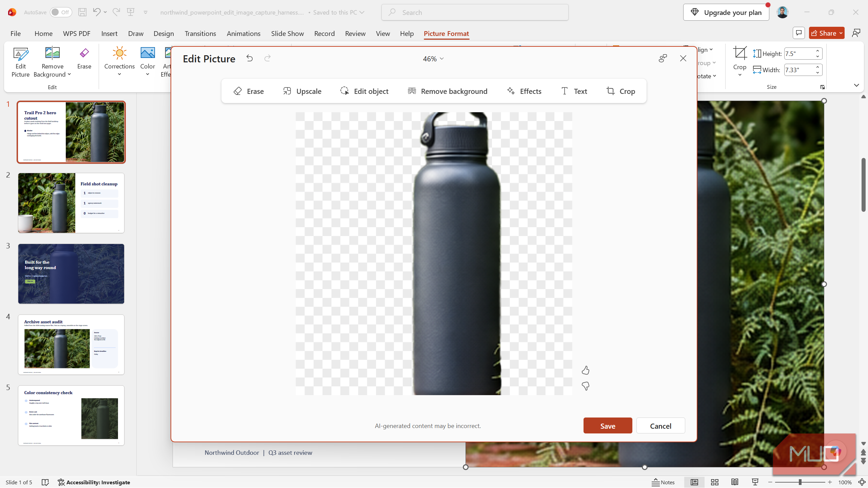The height and width of the screenshot is (488, 868).
Task: Click the zoom slider in status bar
Action: [x=800, y=482]
